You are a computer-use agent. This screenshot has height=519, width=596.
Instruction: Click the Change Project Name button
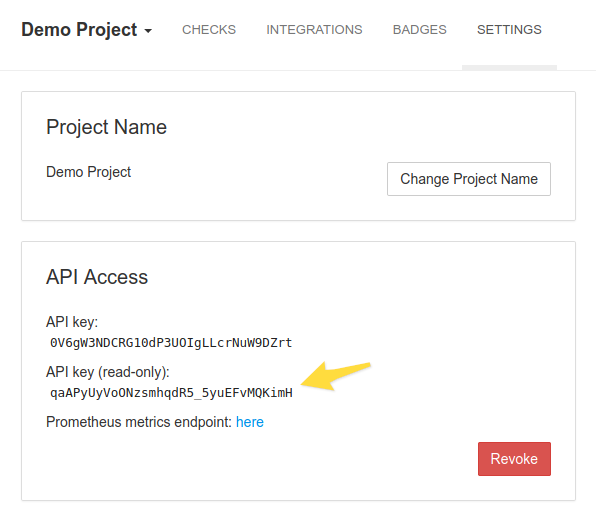(x=469, y=179)
